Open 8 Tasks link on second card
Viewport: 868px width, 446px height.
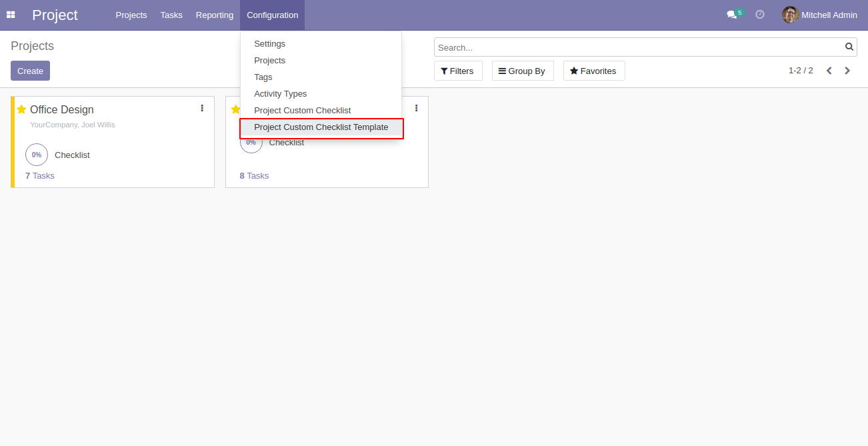(254, 175)
